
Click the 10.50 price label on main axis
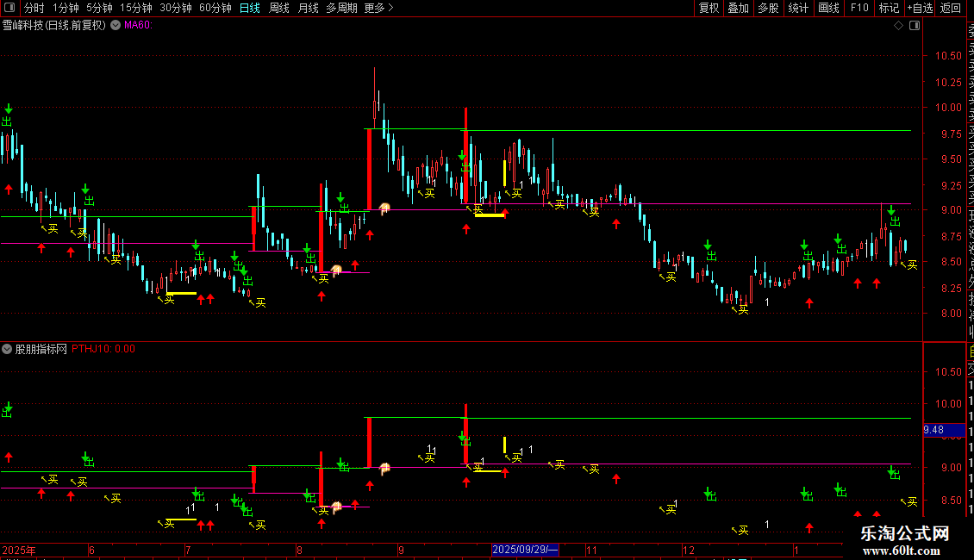[948, 56]
